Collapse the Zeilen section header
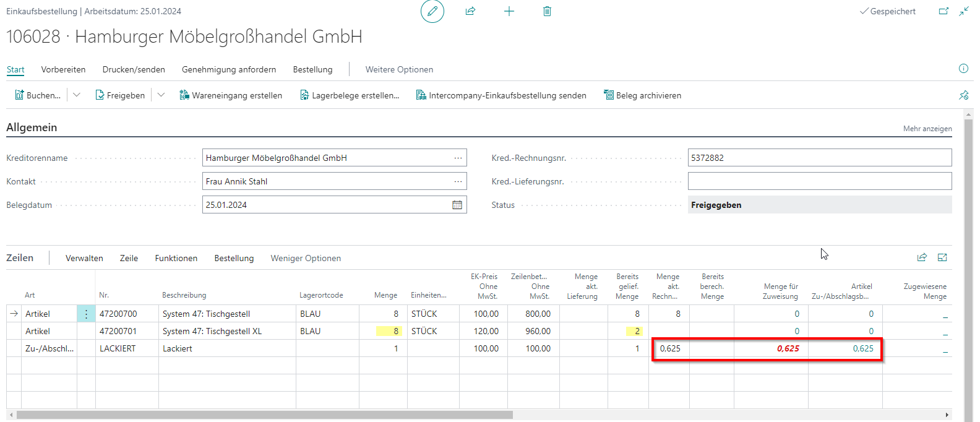Viewport: 980px width, 422px height. tap(20, 257)
